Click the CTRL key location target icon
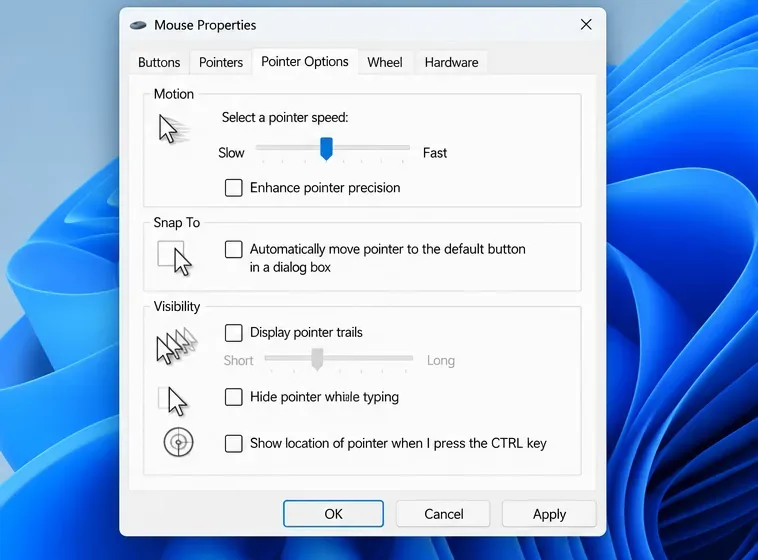The width and height of the screenshot is (758, 560). pos(178,442)
